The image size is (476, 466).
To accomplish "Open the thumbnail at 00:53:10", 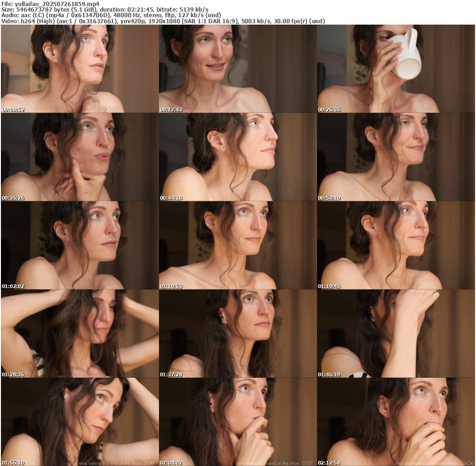I will (x=396, y=157).
